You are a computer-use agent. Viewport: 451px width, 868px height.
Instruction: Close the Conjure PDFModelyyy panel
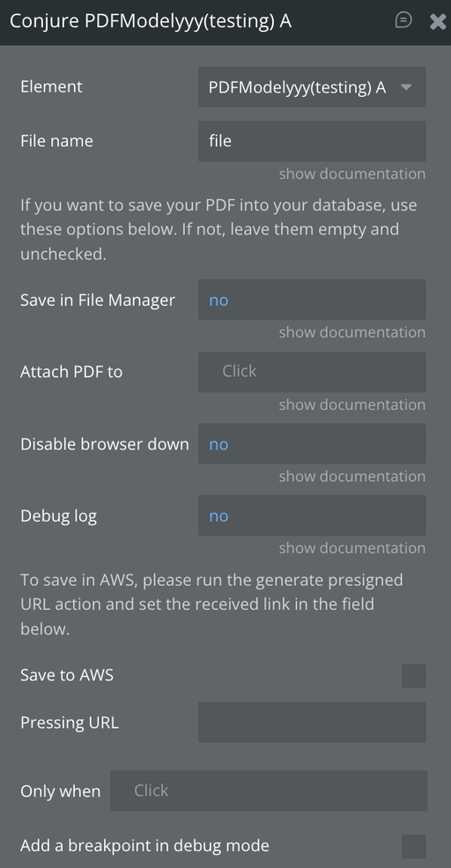tap(438, 21)
